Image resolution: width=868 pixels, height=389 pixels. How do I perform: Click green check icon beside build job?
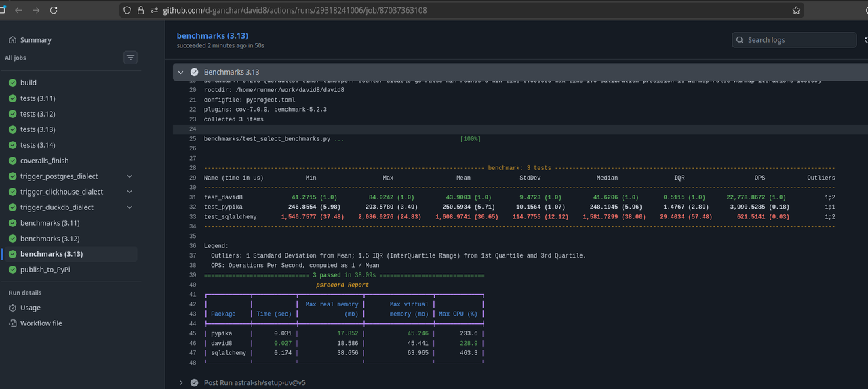[x=13, y=83]
